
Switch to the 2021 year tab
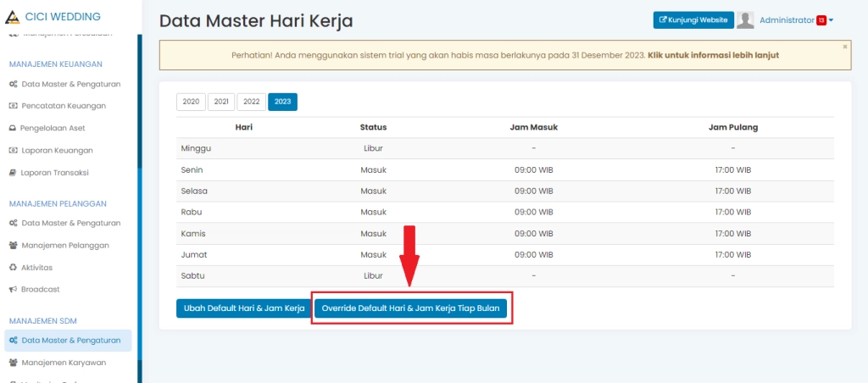click(221, 102)
